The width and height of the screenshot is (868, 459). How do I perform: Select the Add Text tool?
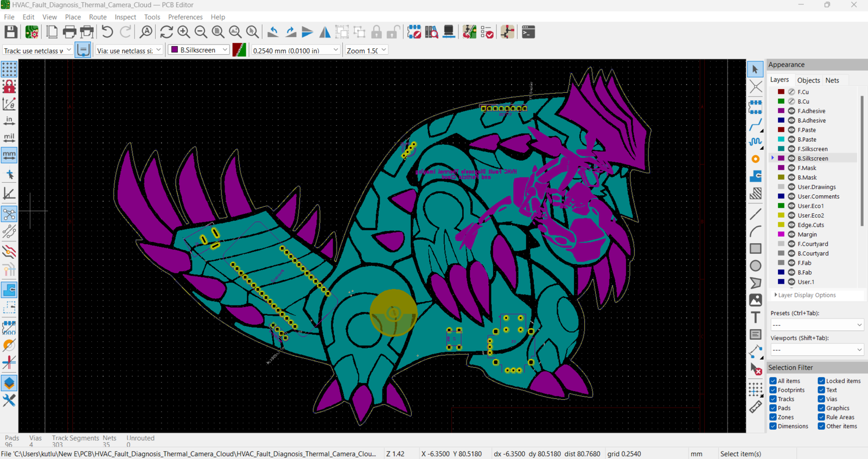point(755,317)
